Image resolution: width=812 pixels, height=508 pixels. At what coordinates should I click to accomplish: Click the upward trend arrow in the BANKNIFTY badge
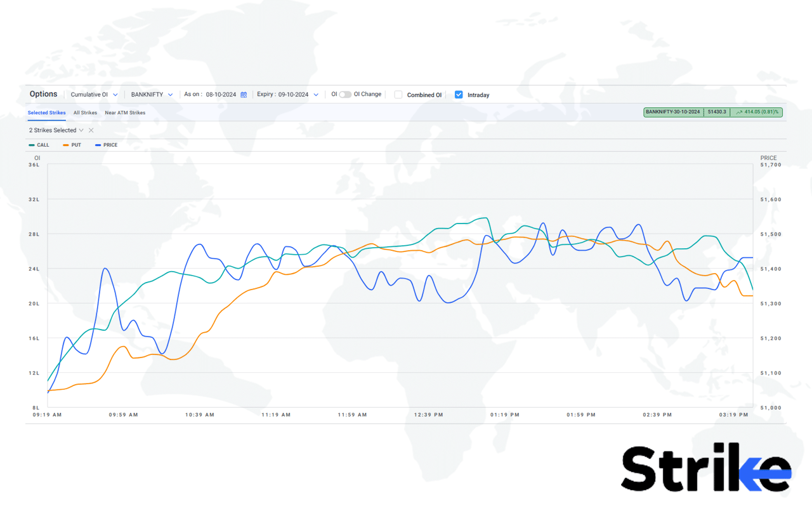click(x=739, y=112)
